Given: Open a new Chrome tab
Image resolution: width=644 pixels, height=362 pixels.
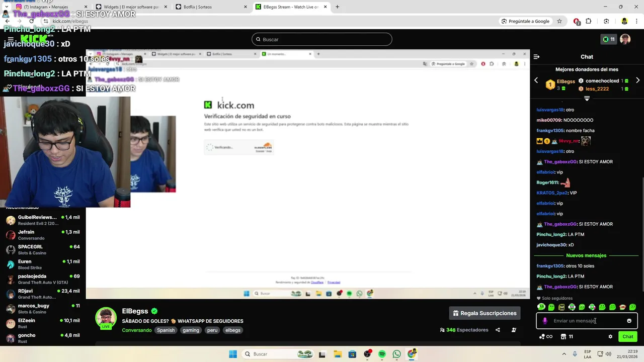Looking at the screenshot, I should coord(337,7).
